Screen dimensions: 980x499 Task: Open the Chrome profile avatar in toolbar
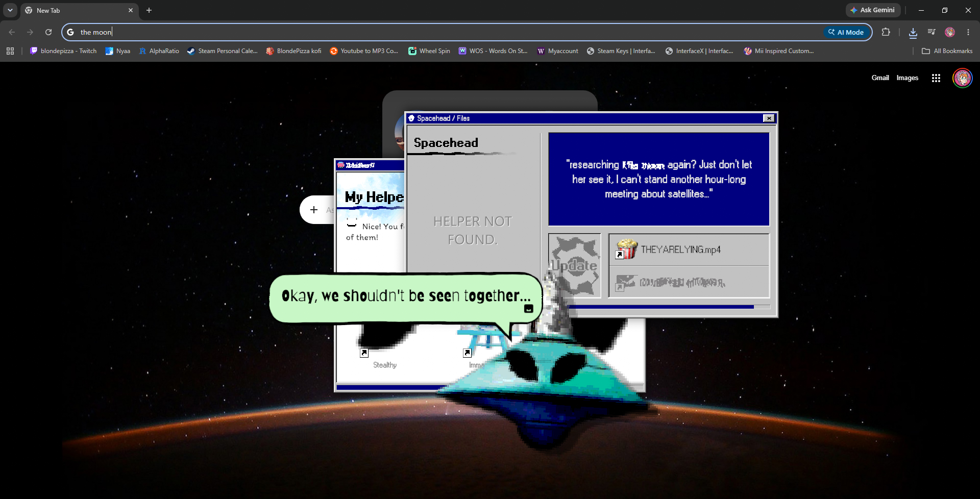(950, 32)
